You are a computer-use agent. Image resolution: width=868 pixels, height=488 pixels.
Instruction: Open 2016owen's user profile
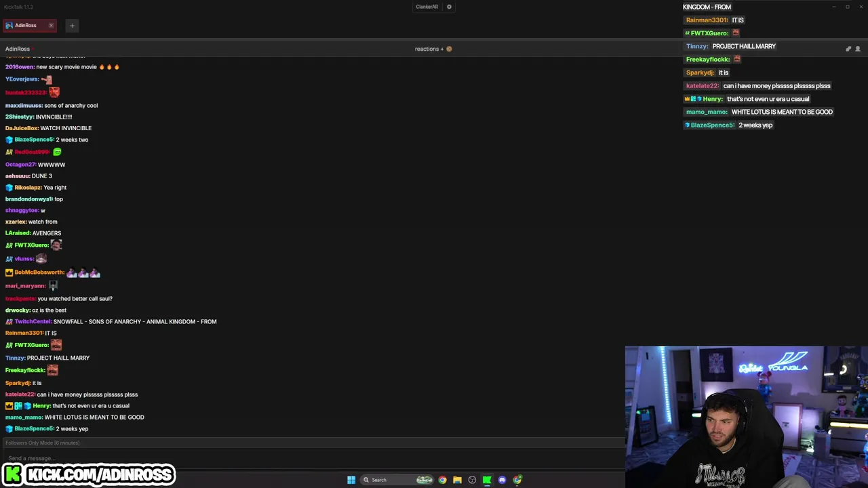coord(20,67)
